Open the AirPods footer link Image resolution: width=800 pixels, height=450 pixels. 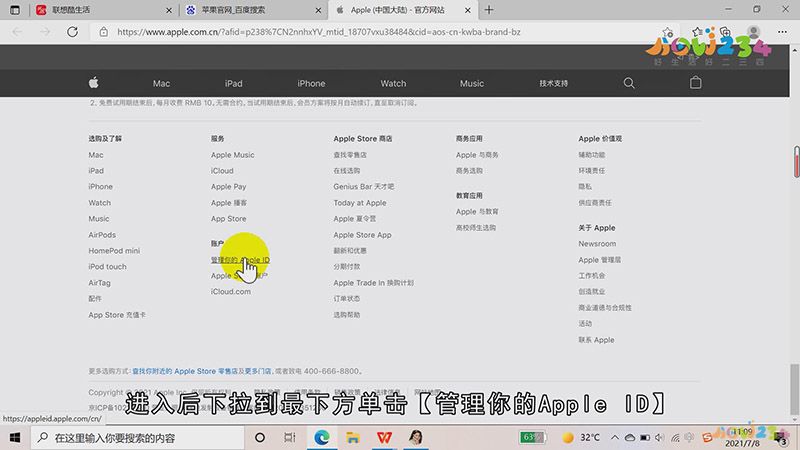(102, 235)
